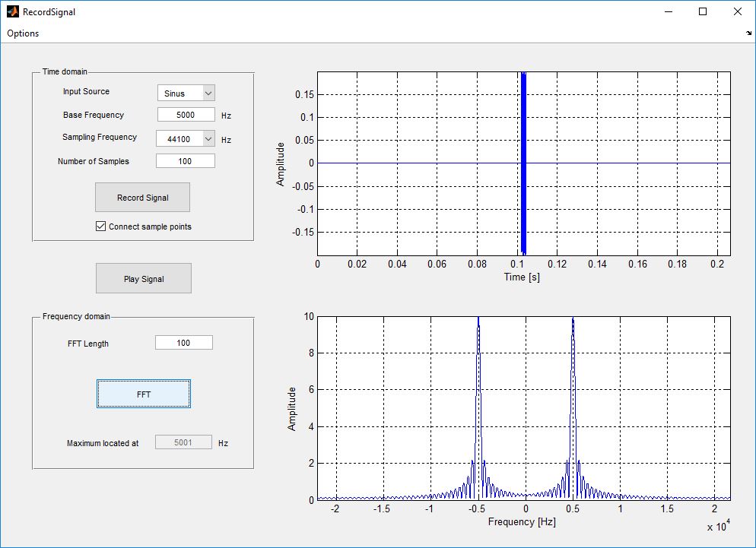Click the Record Signal button
Screen dimensions: 756x548
pyautogui.click(x=143, y=198)
